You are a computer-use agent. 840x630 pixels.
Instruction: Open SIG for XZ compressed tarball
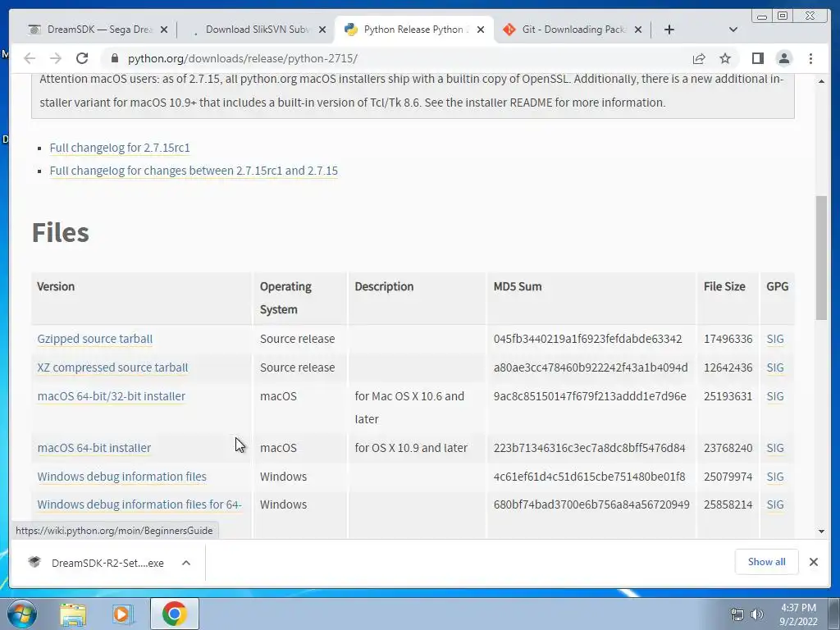coord(774,367)
